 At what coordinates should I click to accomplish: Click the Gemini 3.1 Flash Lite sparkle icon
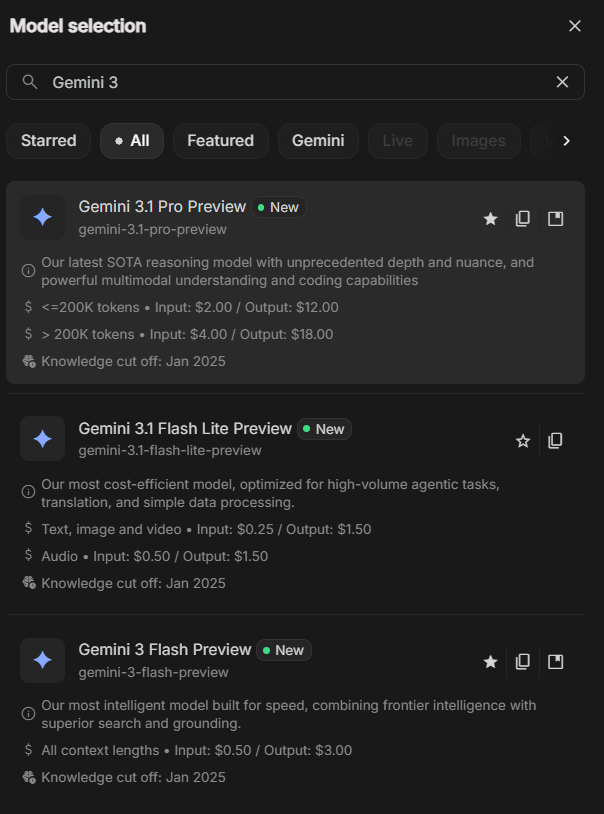click(x=42, y=439)
